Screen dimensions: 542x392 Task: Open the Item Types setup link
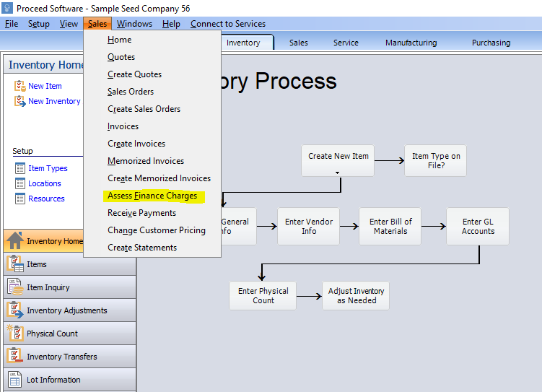pyautogui.click(x=48, y=168)
